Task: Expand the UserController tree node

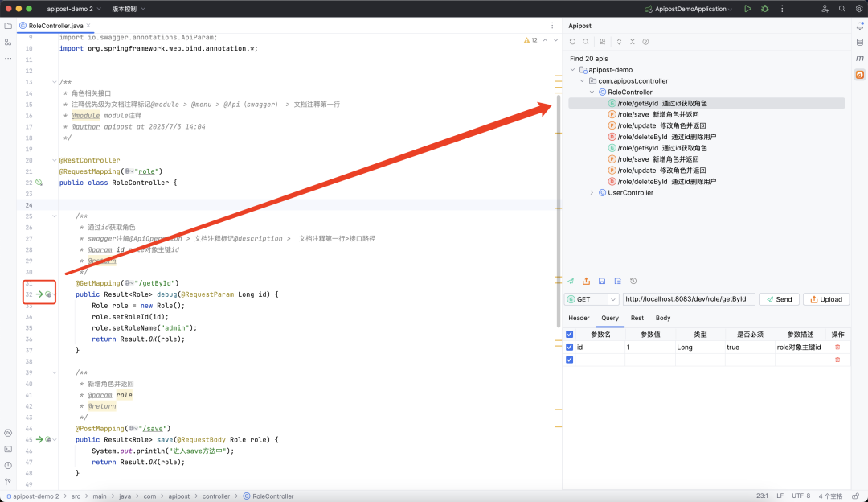Action: [x=592, y=193]
